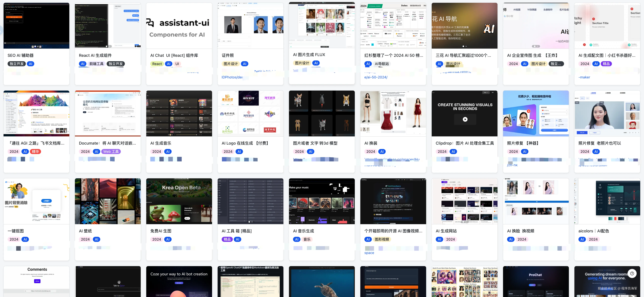Select the Web 工具 tag on Documate card
The image size is (644, 297).
[x=111, y=152]
